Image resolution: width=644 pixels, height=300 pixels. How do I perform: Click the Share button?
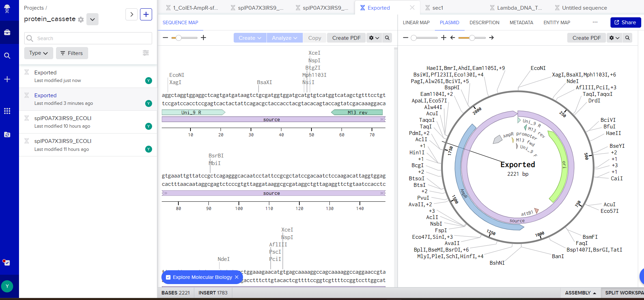point(625,22)
